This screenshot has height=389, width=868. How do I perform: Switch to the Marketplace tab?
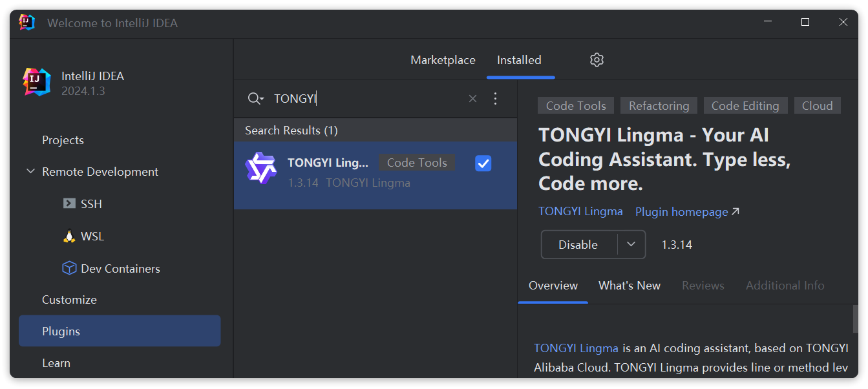(x=443, y=60)
